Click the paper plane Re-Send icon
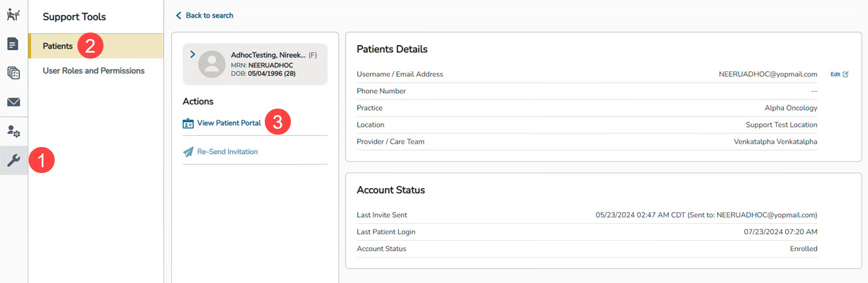The width and height of the screenshot is (868, 283). (188, 152)
